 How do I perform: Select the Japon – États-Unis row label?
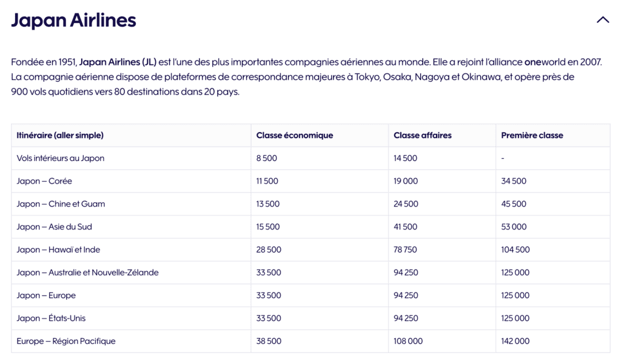click(51, 318)
